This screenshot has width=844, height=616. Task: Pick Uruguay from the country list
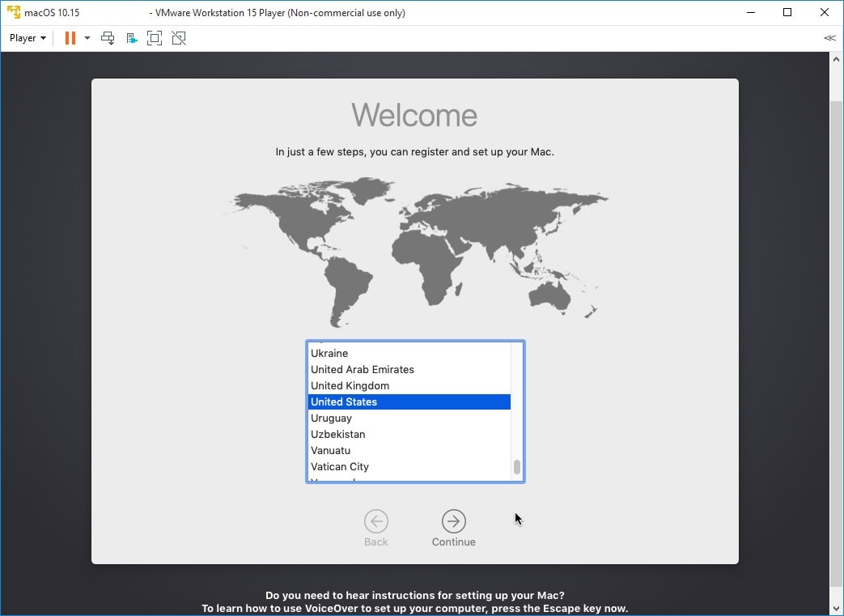[331, 418]
